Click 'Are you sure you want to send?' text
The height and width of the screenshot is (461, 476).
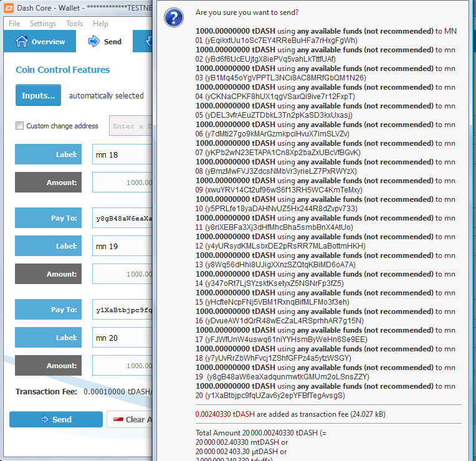click(x=247, y=12)
